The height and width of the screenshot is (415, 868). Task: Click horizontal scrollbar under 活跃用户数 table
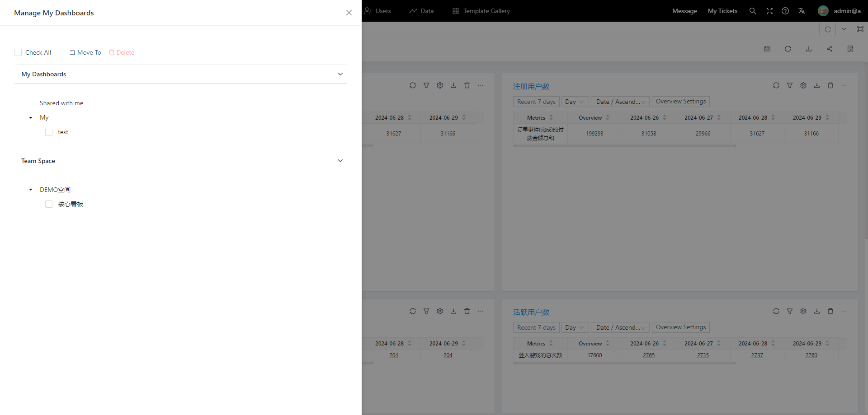pyautogui.click(x=625, y=363)
